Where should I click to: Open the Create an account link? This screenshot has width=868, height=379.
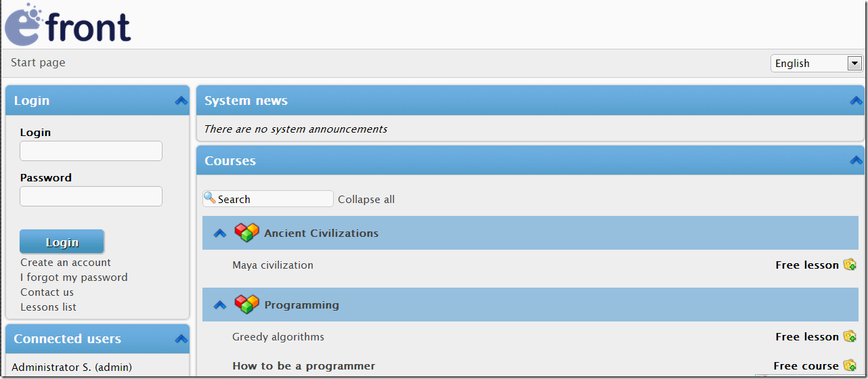click(66, 263)
